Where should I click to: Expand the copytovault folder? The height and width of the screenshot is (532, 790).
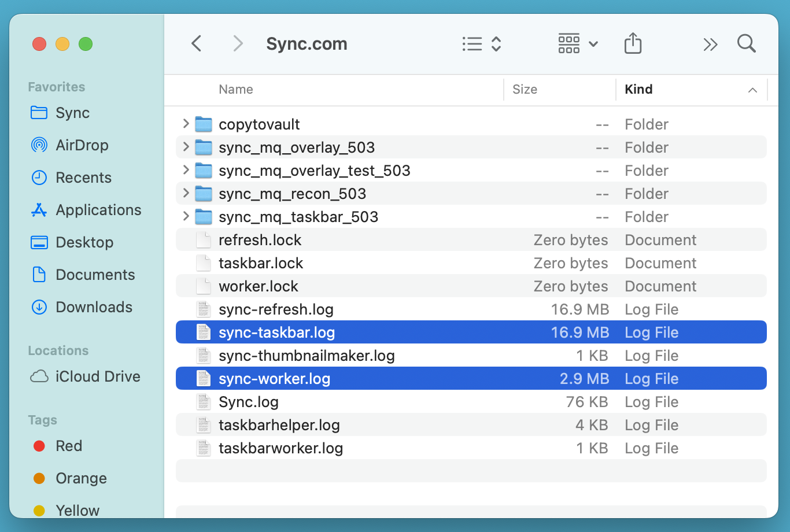pyautogui.click(x=186, y=124)
